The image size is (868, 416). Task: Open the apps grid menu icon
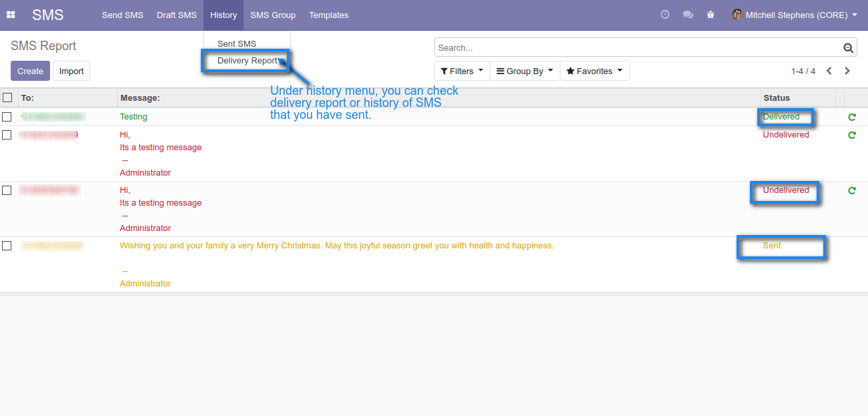11,15
